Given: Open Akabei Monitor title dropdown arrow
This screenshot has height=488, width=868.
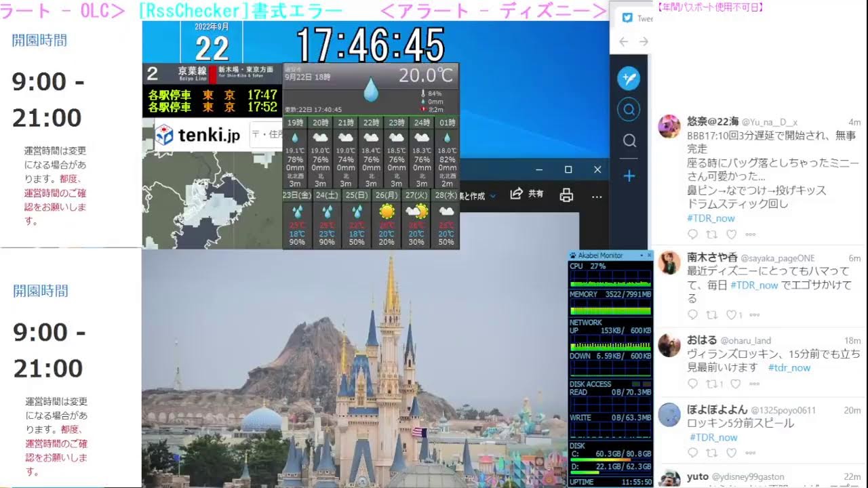Looking at the screenshot, I should click(641, 256).
